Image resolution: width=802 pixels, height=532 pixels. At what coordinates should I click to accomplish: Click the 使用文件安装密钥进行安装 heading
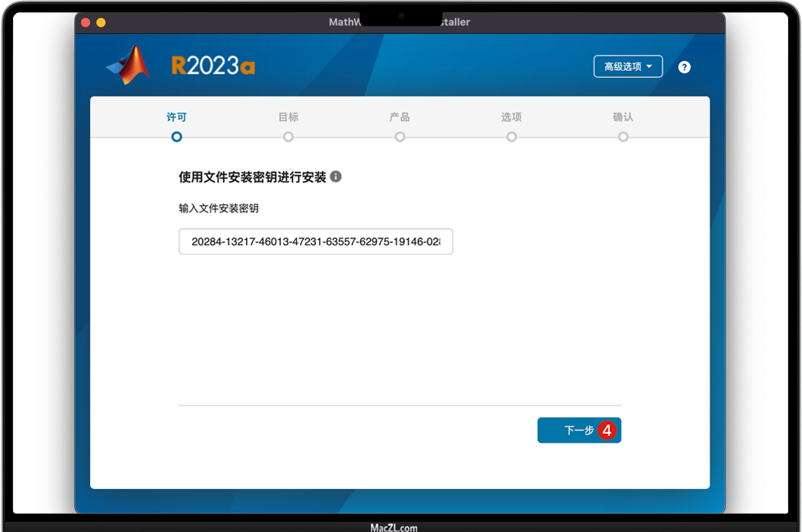[x=252, y=177]
